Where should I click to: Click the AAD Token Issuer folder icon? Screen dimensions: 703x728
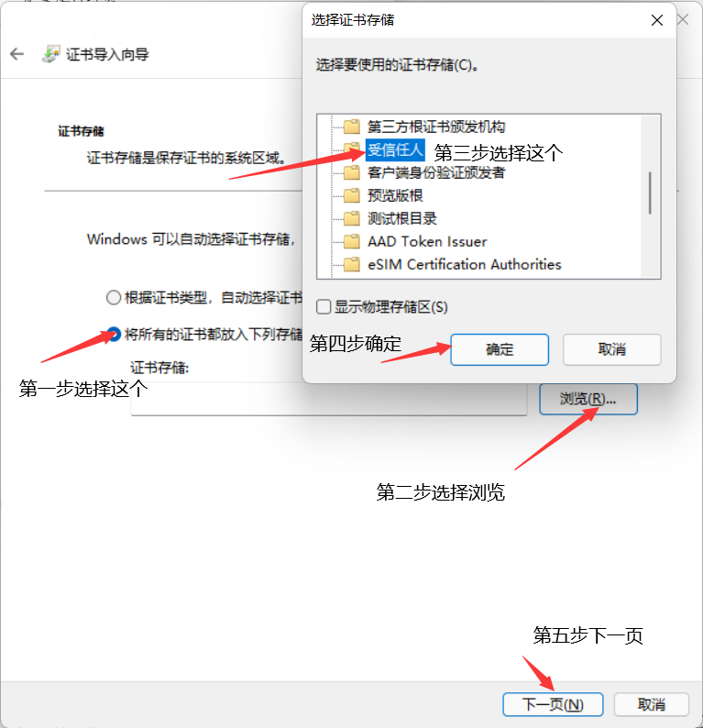[x=352, y=241]
